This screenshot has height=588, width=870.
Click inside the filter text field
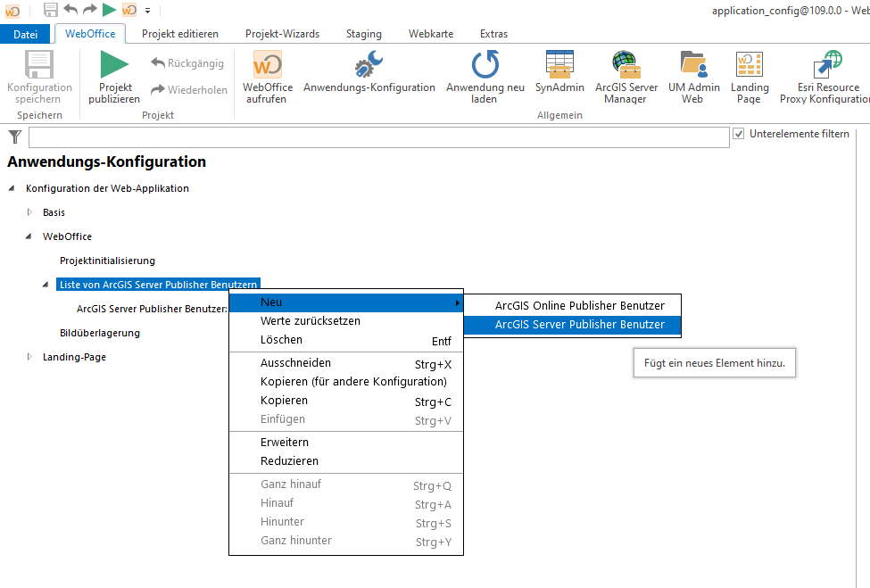pyautogui.click(x=375, y=137)
